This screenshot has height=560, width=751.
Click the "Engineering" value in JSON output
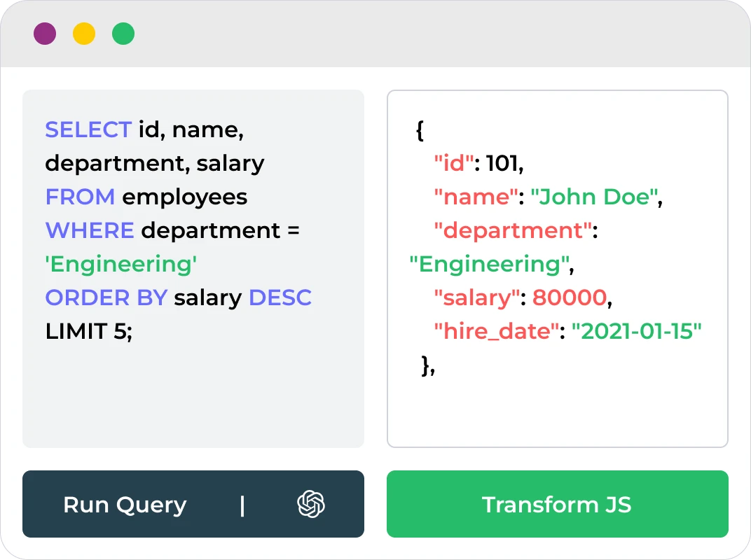click(x=488, y=264)
